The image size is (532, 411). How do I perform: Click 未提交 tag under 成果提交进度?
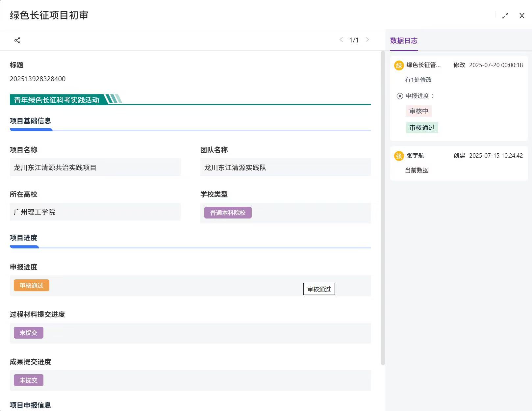[28, 380]
